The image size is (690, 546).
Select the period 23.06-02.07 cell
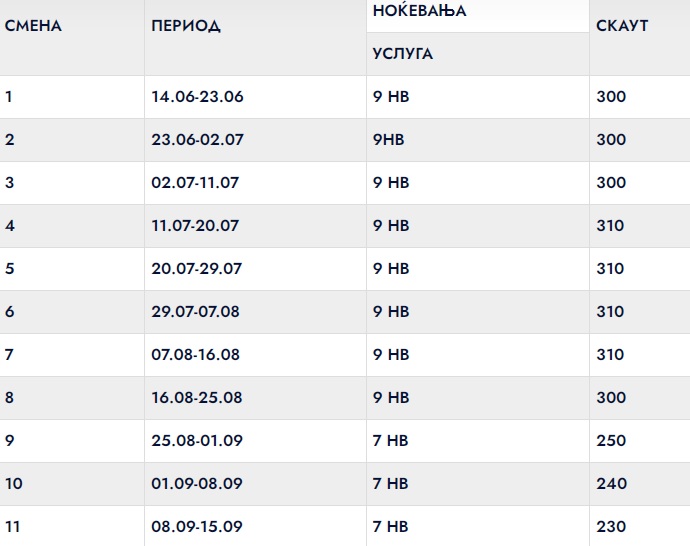(x=198, y=140)
